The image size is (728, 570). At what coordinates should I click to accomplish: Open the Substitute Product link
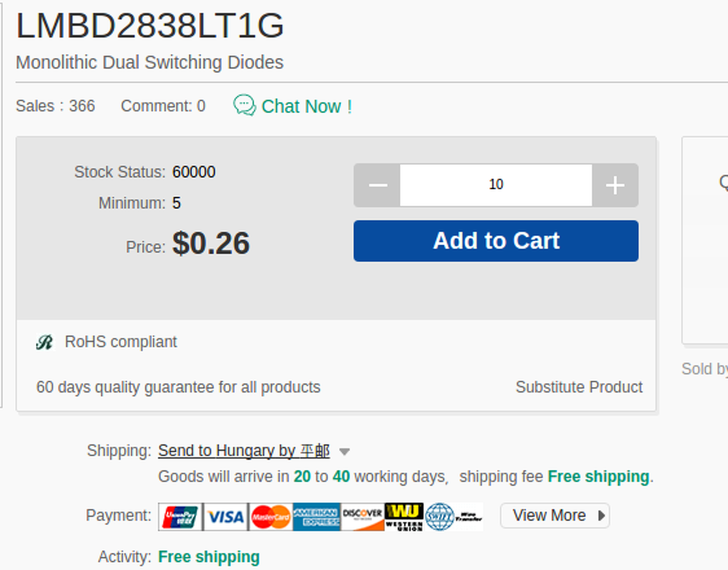pyautogui.click(x=578, y=387)
